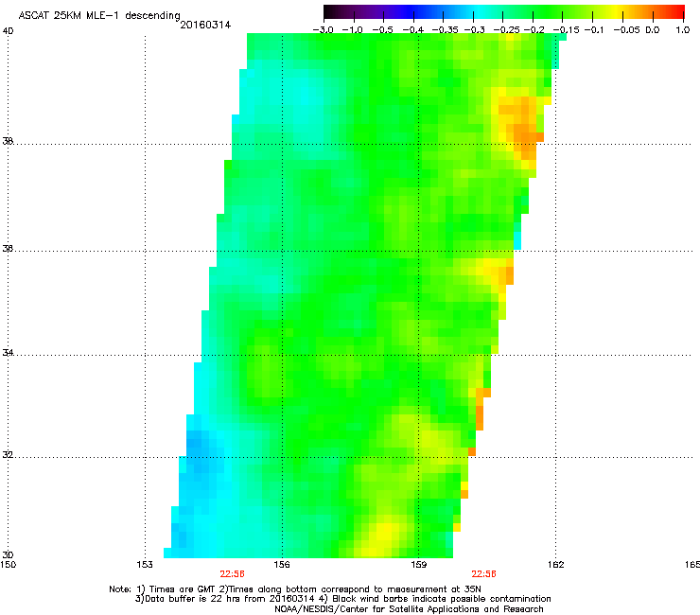Click longitude axis label '159'
The height and width of the screenshot is (615, 700).
[418, 565]
